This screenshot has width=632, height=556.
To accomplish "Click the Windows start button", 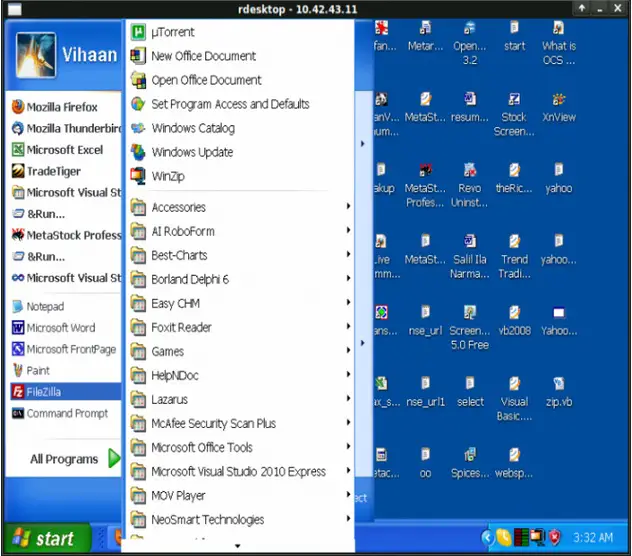I will (47, 538).
